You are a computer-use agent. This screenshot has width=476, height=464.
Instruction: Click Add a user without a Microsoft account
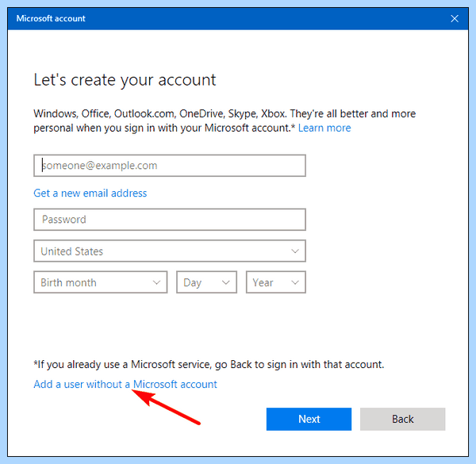pyautogui.click(x=125, y=384)
